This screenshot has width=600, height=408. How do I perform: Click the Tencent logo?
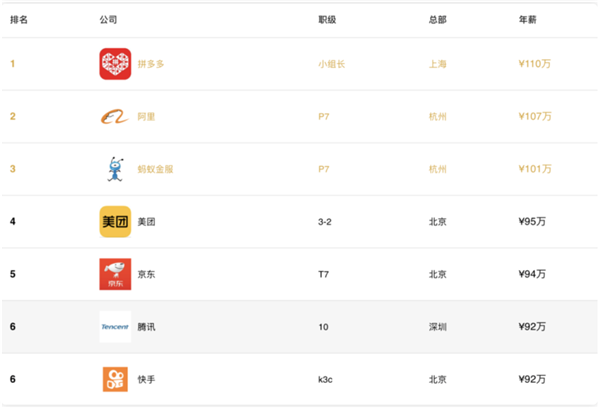click(x=115, y=326)
